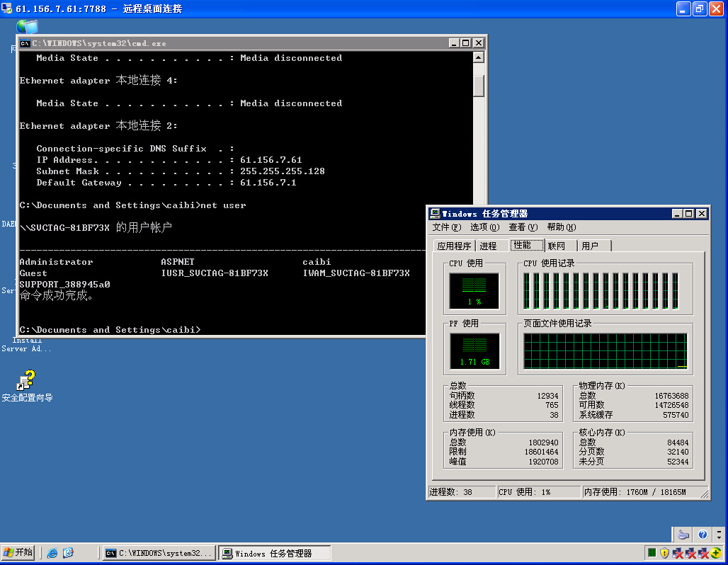Click the 页面文件使用记录 graph
The height and width of the screenshot is (565, 728).
605,351
